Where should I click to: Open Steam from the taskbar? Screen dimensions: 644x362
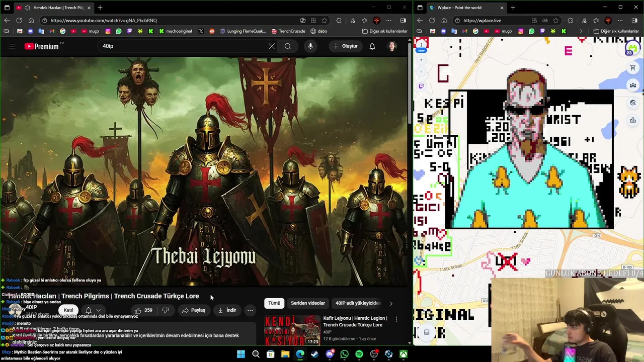pyautogui.click(x=315, y=354)
